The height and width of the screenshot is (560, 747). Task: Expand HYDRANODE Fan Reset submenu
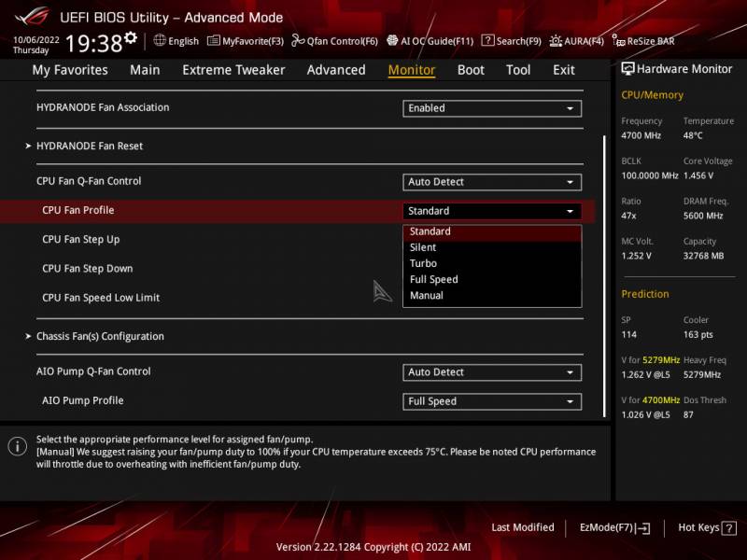(90, 147)
